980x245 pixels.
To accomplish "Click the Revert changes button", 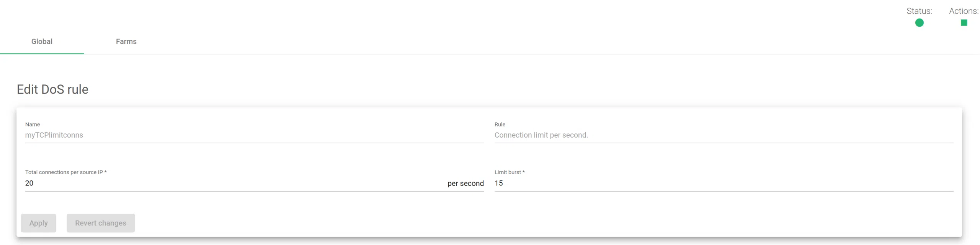I will [100, 223].
